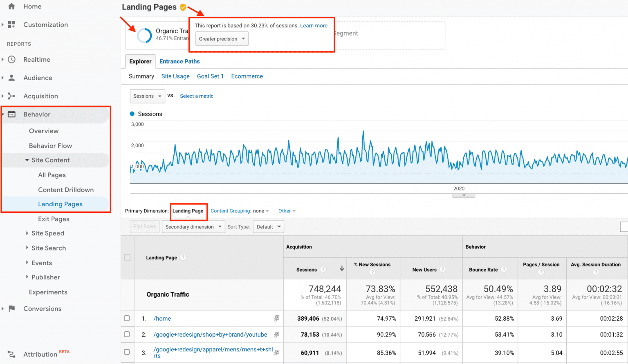The height and width of the screenshot is (364, 628).
Task: Check the box next to the /home row
Action: tap(127, 318)
